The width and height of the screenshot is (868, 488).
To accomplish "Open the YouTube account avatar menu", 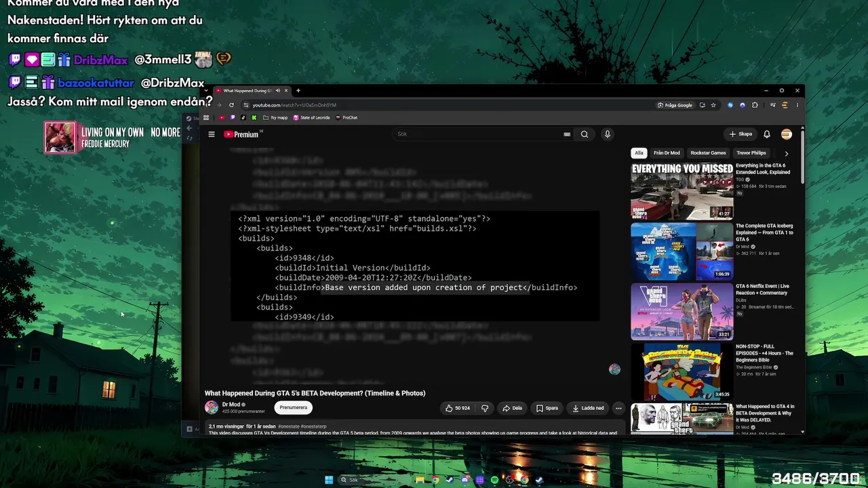I will (787, 134).
